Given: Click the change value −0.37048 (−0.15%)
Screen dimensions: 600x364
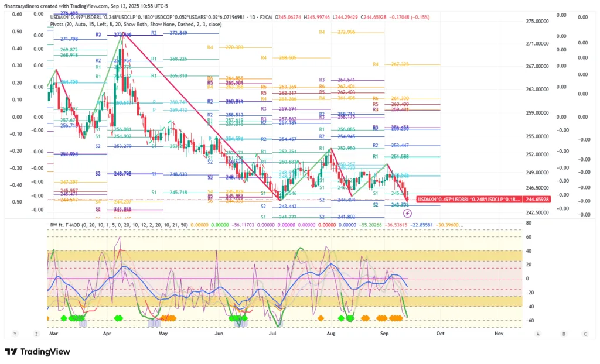Looking at the screenshot, I should click(409, 17).
